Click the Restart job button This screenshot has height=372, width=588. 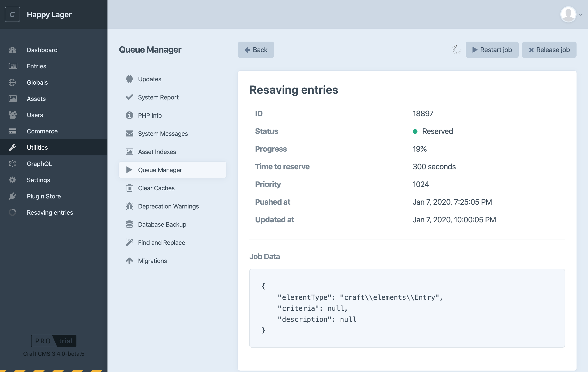[492, 50]
